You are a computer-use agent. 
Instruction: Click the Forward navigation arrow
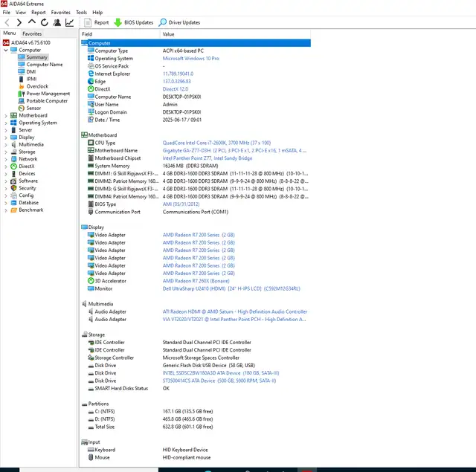click(19, 22)
